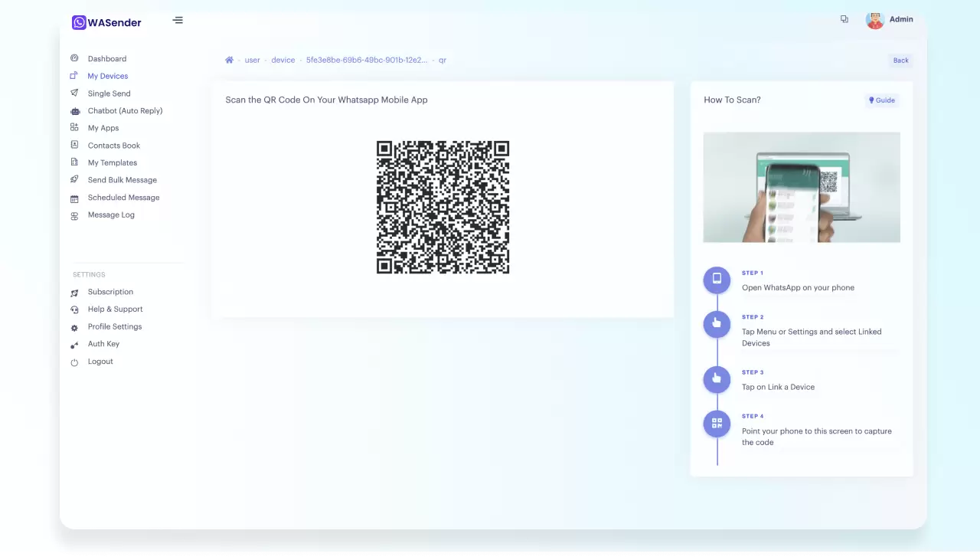Open My Apps menu entry
Image resolution: width=980 pixels, height=560 pixels.
click(x=103, y=128)
